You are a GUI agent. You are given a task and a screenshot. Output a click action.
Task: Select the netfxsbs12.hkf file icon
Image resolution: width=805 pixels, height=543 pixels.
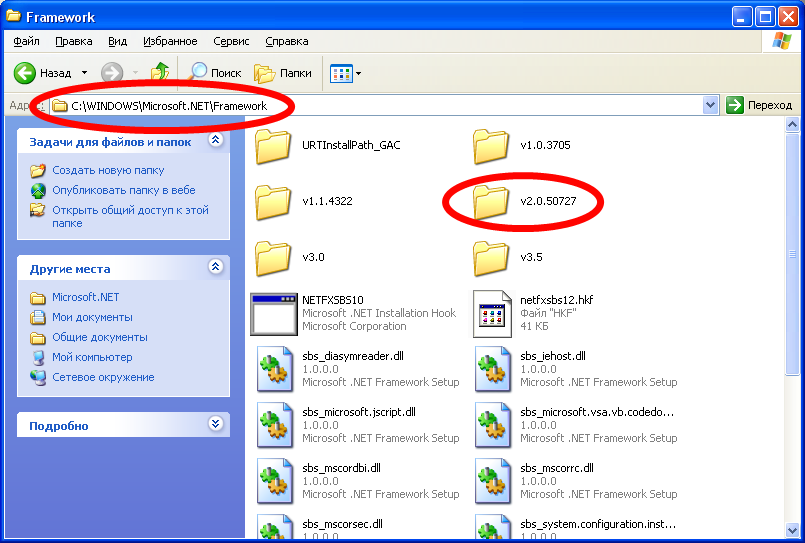coord(492,314)
